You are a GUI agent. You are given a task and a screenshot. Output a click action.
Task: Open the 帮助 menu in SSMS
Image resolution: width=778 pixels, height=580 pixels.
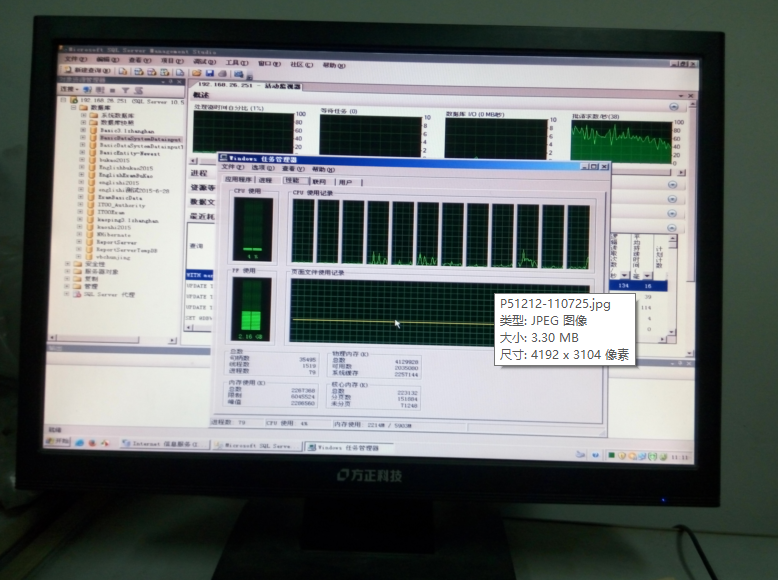(x=334, y=65)
